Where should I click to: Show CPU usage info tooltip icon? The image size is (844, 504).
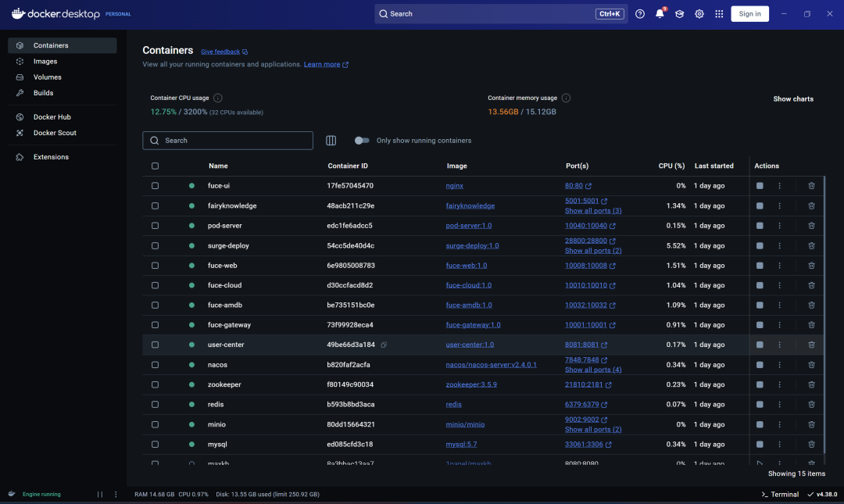coord(217,98)
